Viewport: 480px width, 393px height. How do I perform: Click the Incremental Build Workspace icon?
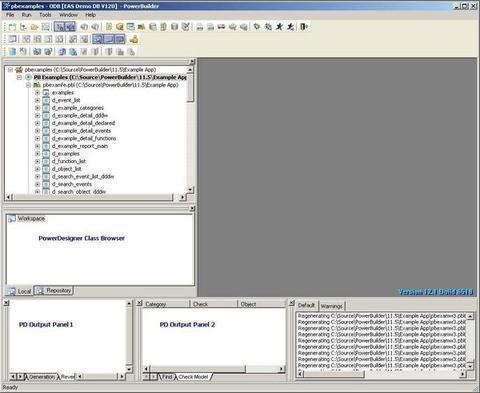pyautogui.click(x=200, y=27)
